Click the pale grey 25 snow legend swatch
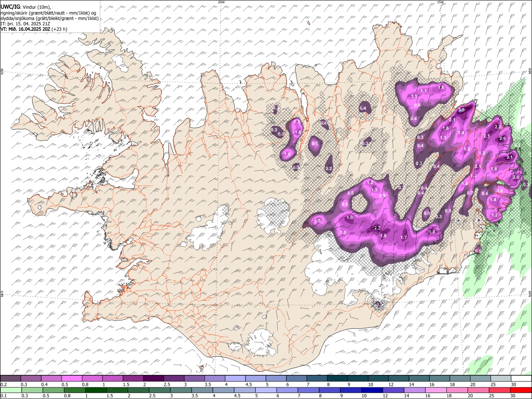The width and height of the screenshot is (532, 399). pos(501,378)
